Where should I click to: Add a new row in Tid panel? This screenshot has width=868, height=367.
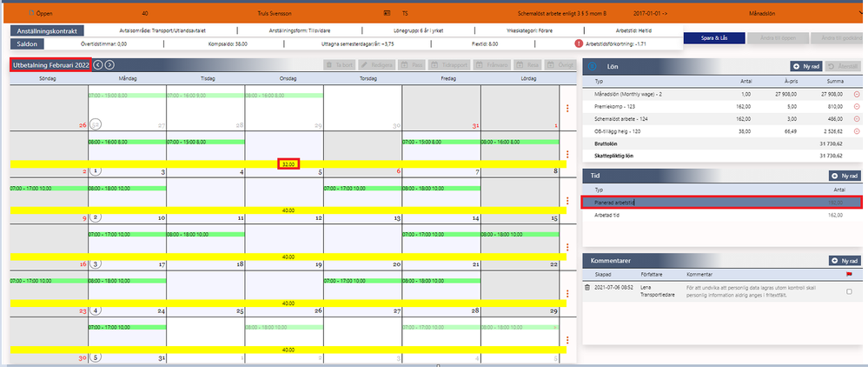(845, 176)
